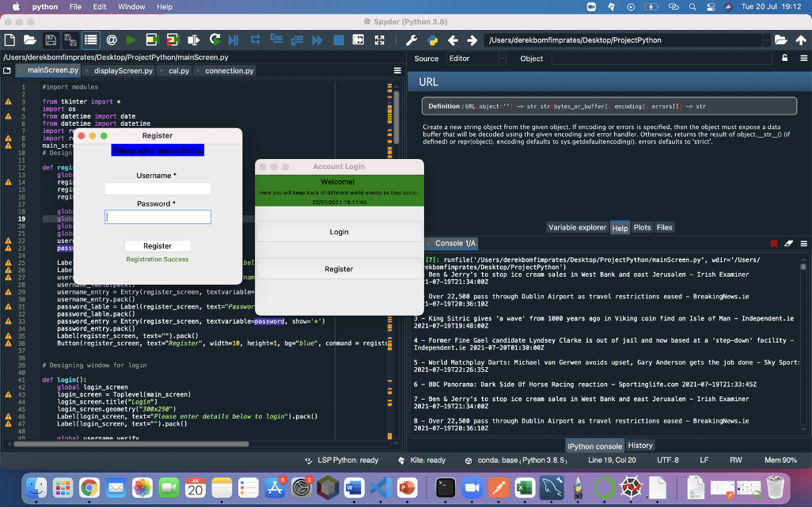Open PYTHONPATH manager Python icon
Viewport: 812px width, 508px height.
(432, 40)
